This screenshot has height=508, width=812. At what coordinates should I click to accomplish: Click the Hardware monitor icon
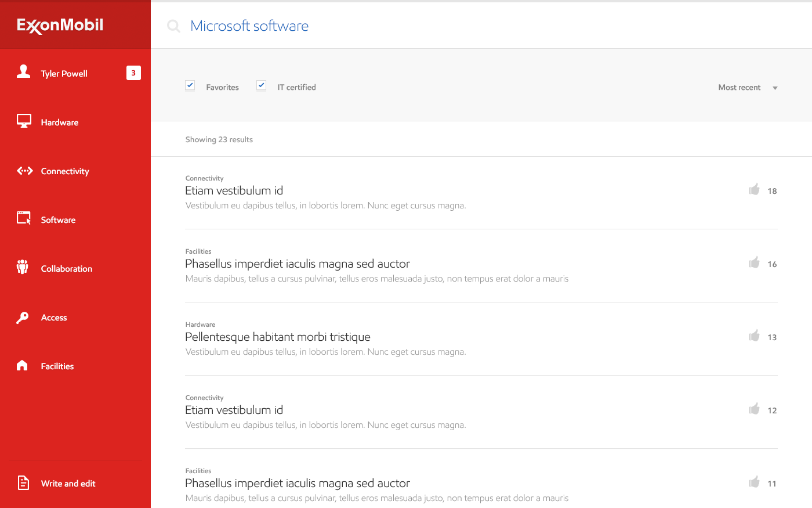[24, 121]
